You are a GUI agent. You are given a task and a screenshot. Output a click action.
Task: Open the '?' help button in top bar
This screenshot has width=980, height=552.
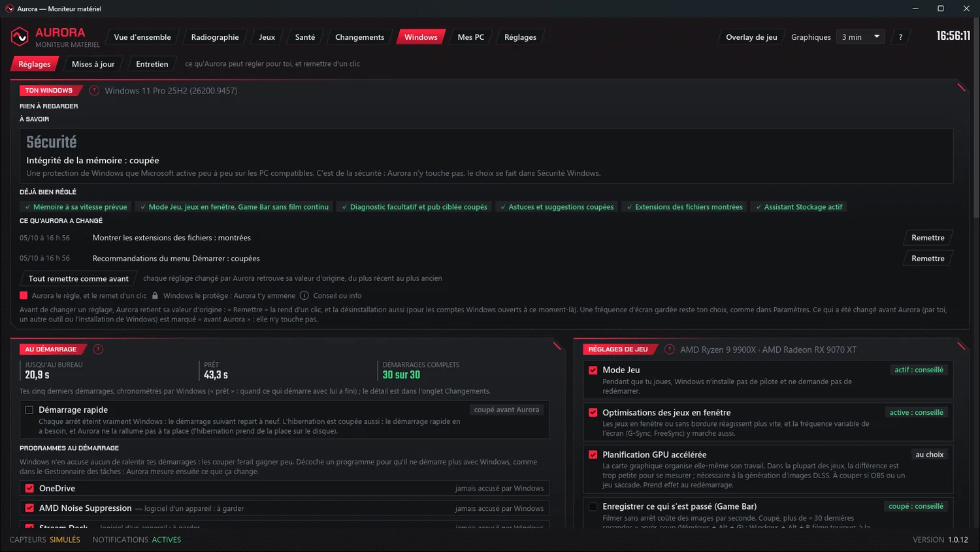click(900, 37)
